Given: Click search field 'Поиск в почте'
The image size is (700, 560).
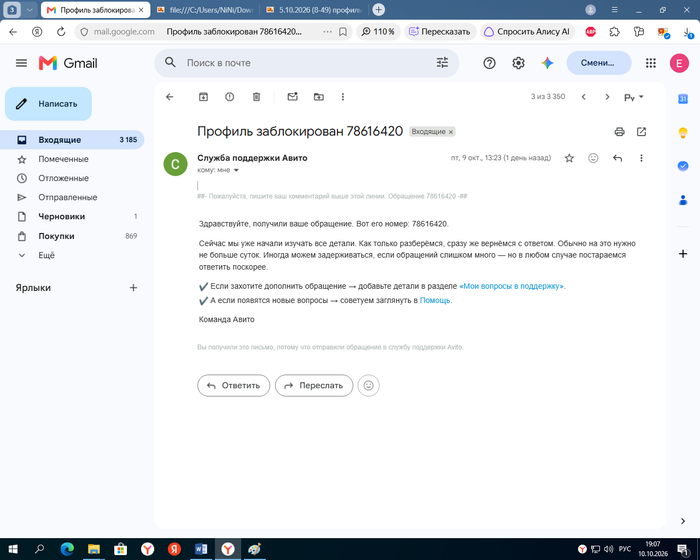Looking at the screenshot, I should (308, 63).
